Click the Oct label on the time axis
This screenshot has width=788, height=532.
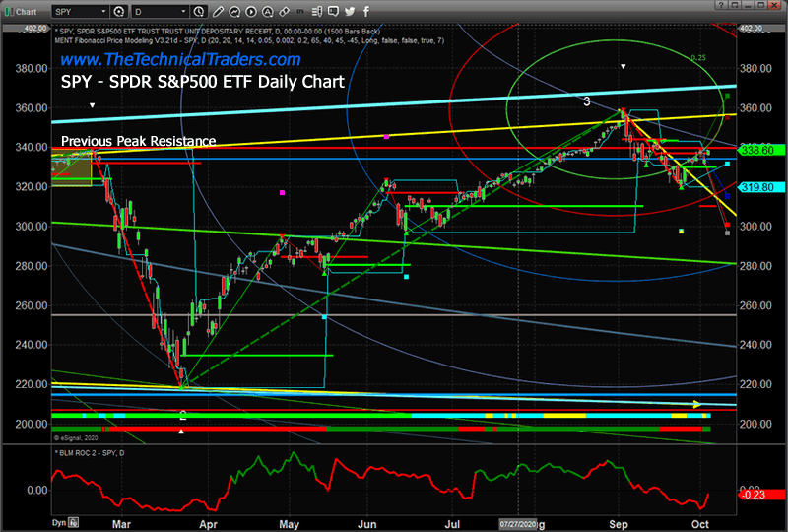[x=700, y=524]
